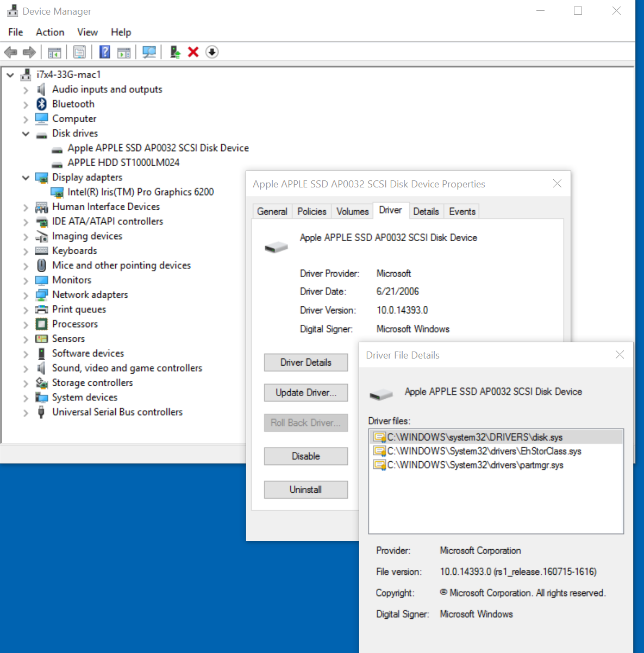This screenshot has height=653, width=644.
Task: Click the Network adapters icon
Action: [42, 294]
